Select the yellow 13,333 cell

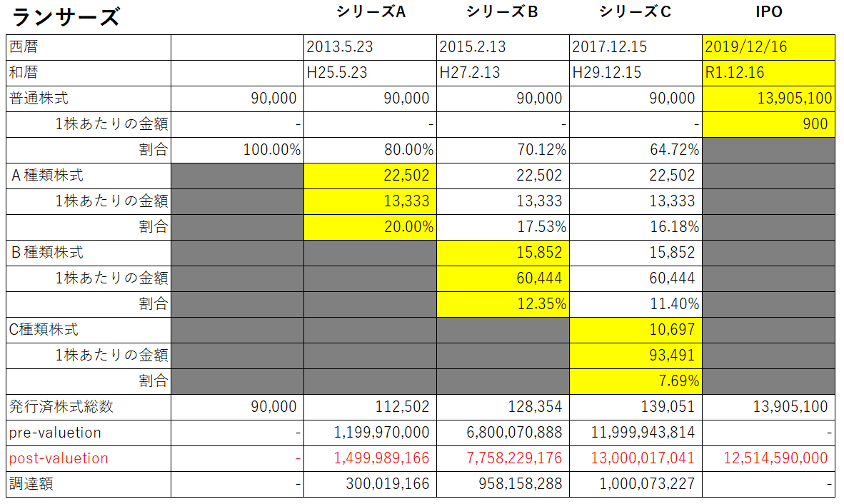point(371,202)
